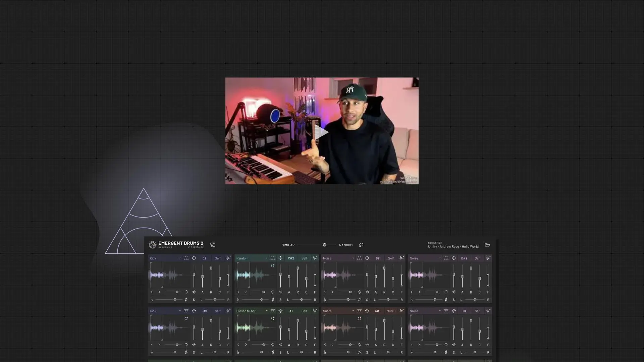Screen dimensions: 644x362
Task: Click the move crosshair icon on C#2 pad
Action: pos(280,258)
